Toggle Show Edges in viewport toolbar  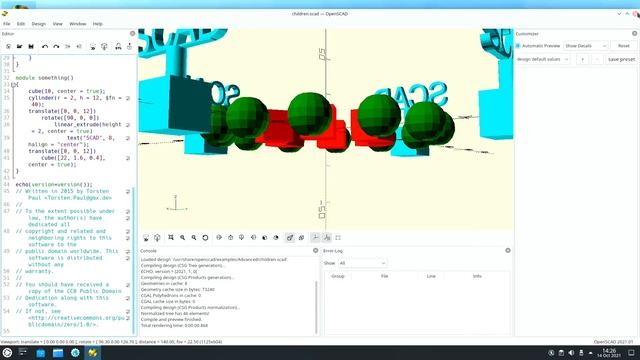click(x=338, y=238)
